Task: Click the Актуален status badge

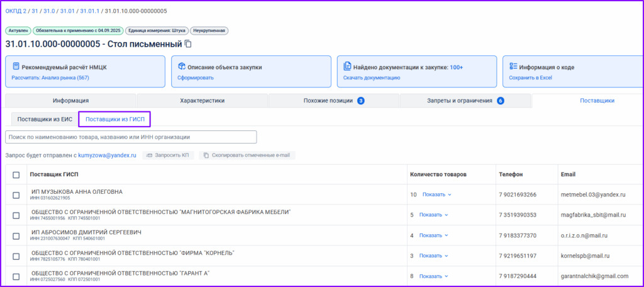Action: click(x=18, y=31)
